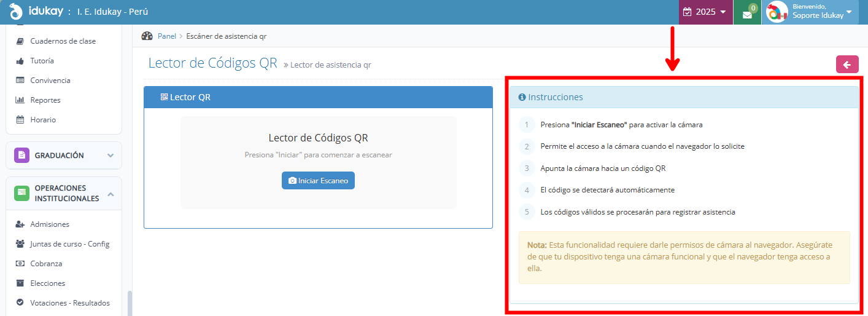868x316 pixels.
Task: Click the Lector de Códigos QR page title
Action: tap(213, 63)
